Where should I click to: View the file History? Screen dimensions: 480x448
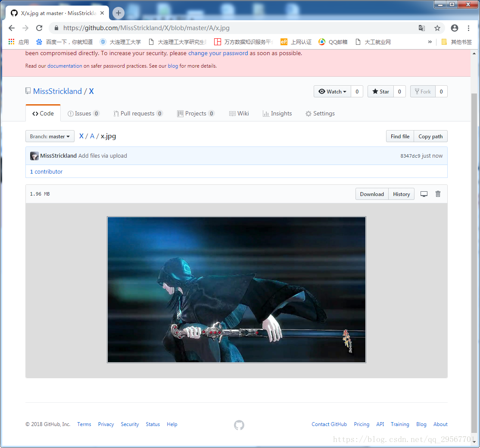point(401,194)
